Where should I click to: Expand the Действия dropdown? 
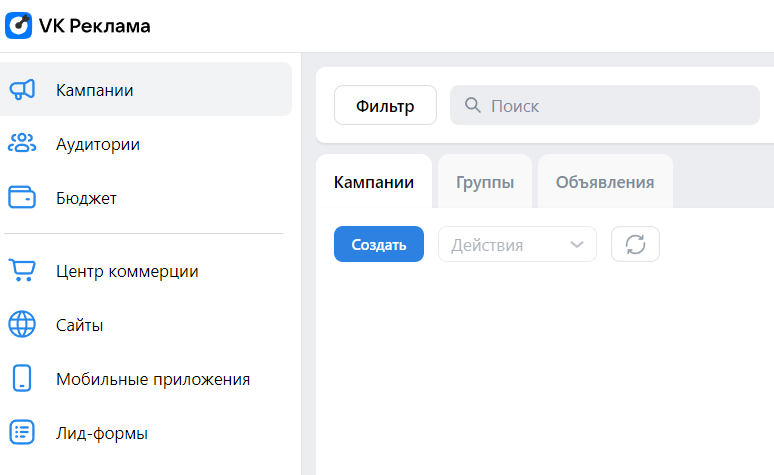coord(517,244)
